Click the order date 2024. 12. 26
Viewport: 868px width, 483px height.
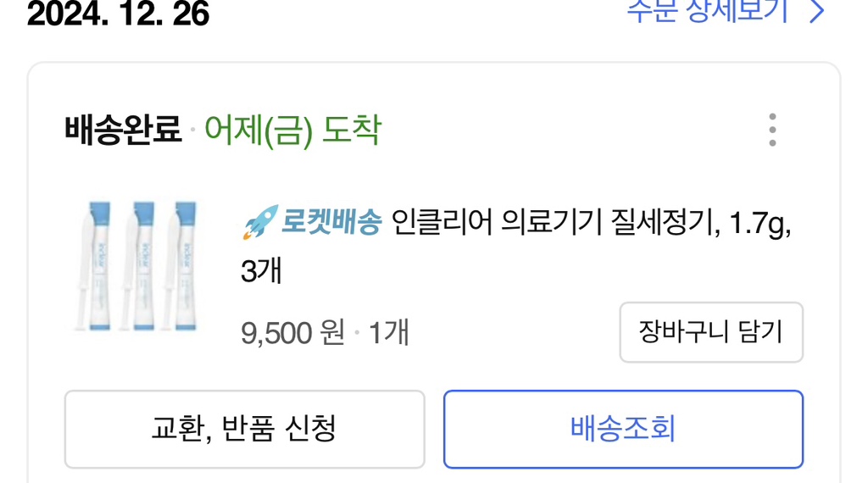click(x=118, y=14)
